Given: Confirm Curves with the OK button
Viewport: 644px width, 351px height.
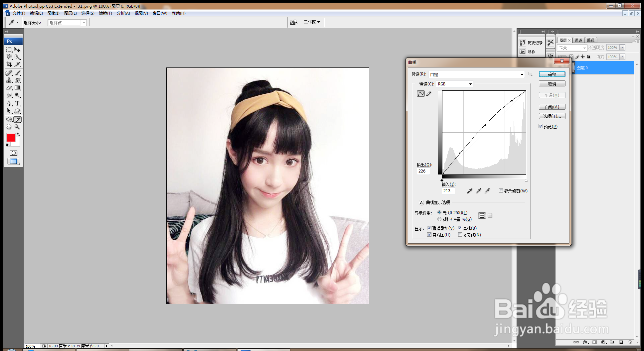Looking at the screenshot, I should click(x=552, y=74).
